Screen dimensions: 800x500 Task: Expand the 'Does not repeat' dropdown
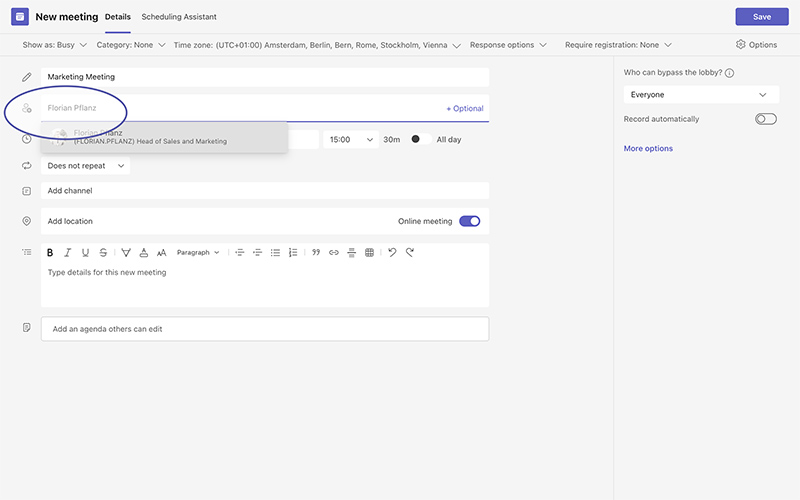[85, 166]
